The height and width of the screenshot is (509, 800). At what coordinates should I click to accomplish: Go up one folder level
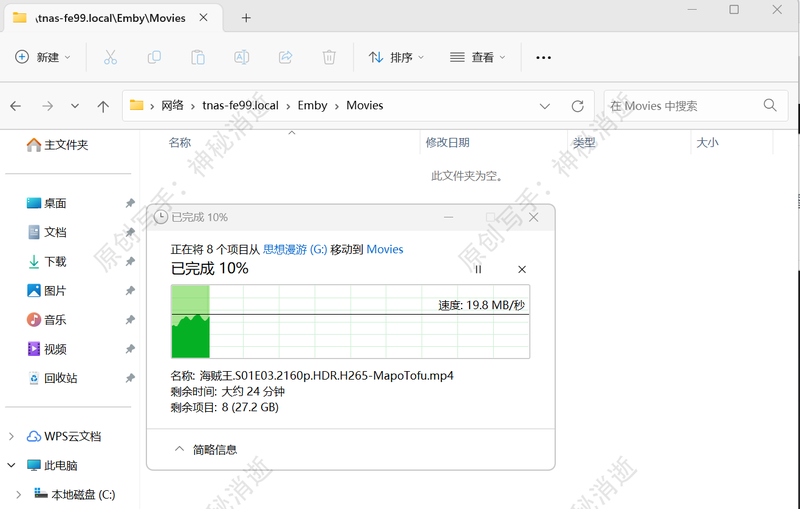click(x=103, y=106)
